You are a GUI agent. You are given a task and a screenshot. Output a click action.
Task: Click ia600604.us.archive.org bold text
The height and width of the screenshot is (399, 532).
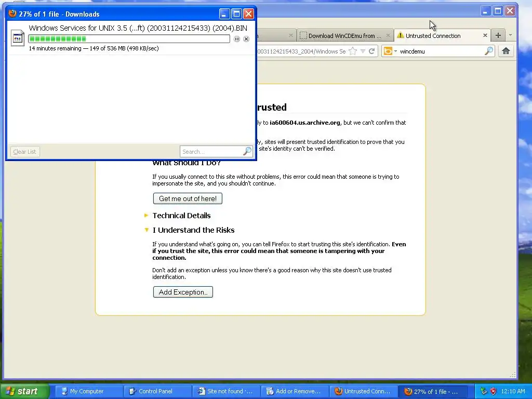[x=304, y=123]
